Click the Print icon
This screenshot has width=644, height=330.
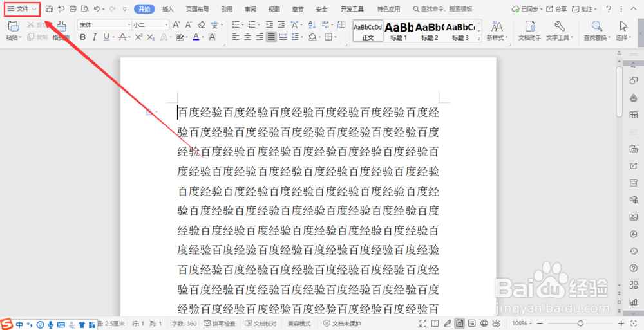click(73, 8)
